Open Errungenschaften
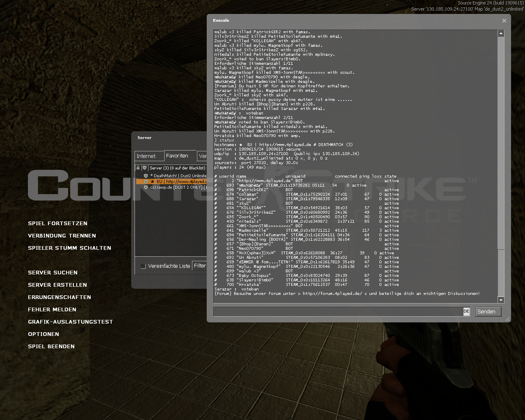 (x=59, y=297)
